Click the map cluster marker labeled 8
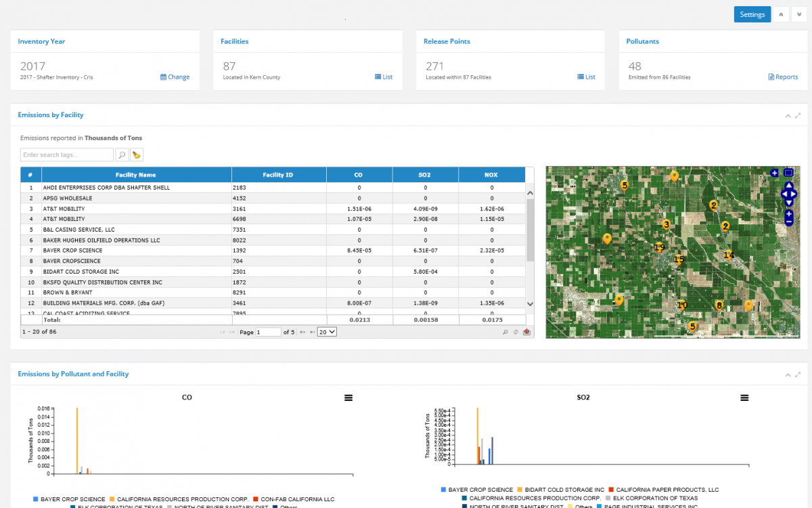 point(719,305)
